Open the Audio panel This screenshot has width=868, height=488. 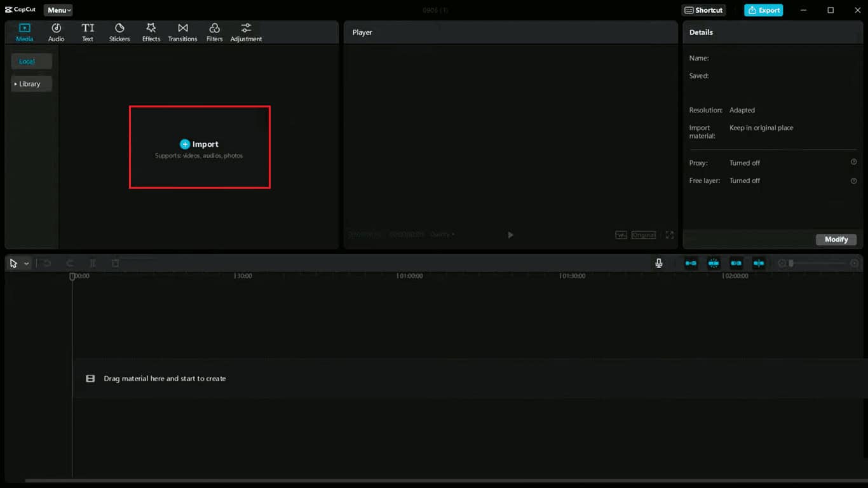(56, 32)
